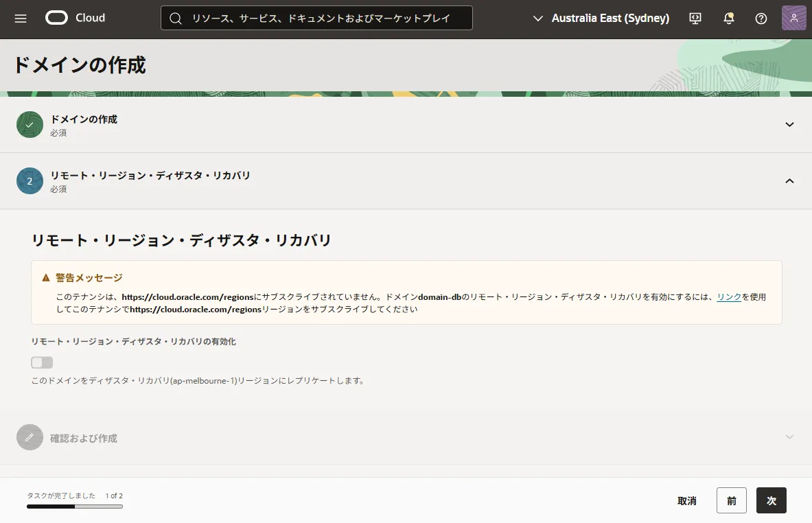Screen dimensions: 812x523
Task: Click the task completion progress bar
Action: coord(74,507)
